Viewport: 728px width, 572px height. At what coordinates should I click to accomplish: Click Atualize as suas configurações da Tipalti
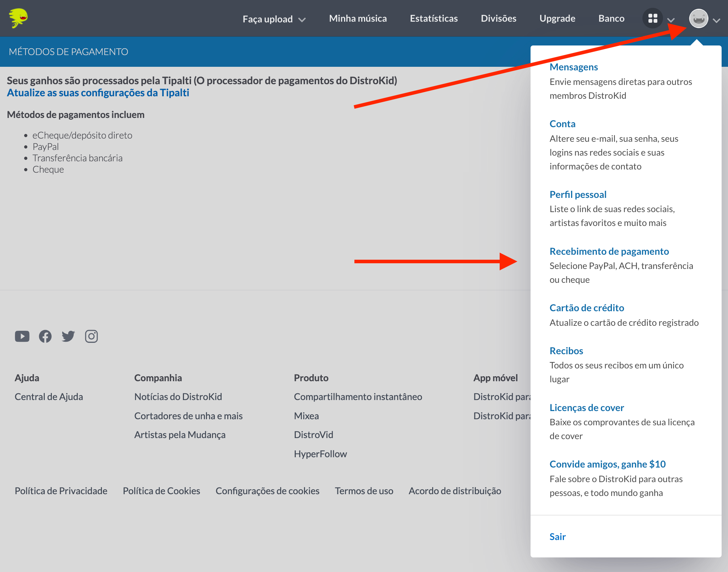98,93
